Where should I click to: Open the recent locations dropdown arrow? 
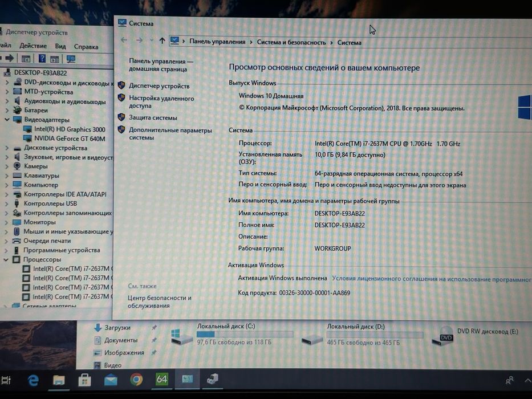click(x=151, y=40)
